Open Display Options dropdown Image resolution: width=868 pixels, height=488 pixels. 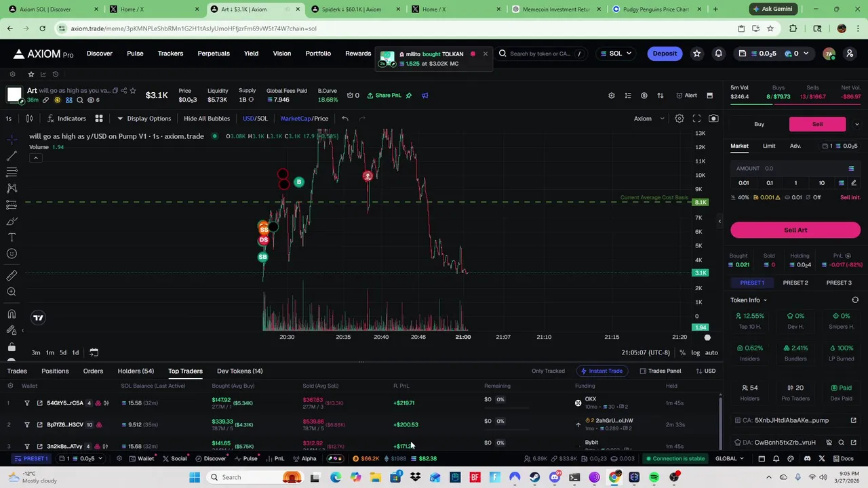144,119
